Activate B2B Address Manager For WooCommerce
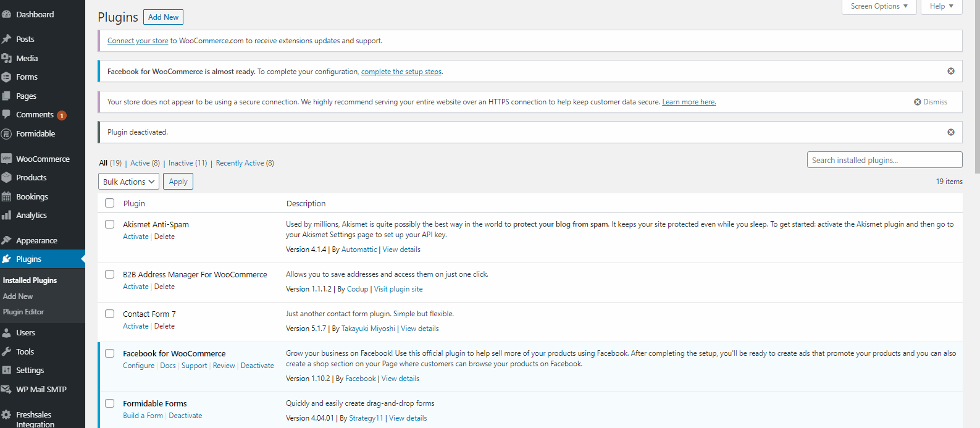This screenshot has width=980, height=428. tap(136, 287)
